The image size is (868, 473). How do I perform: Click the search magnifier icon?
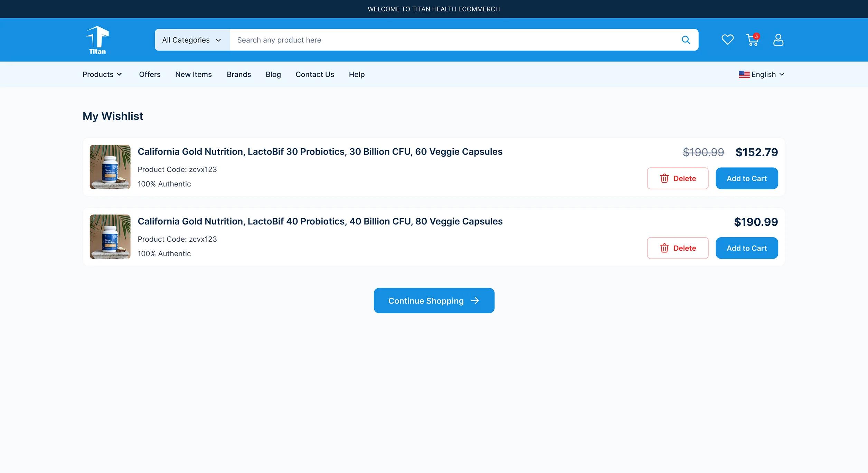point(686,40)
